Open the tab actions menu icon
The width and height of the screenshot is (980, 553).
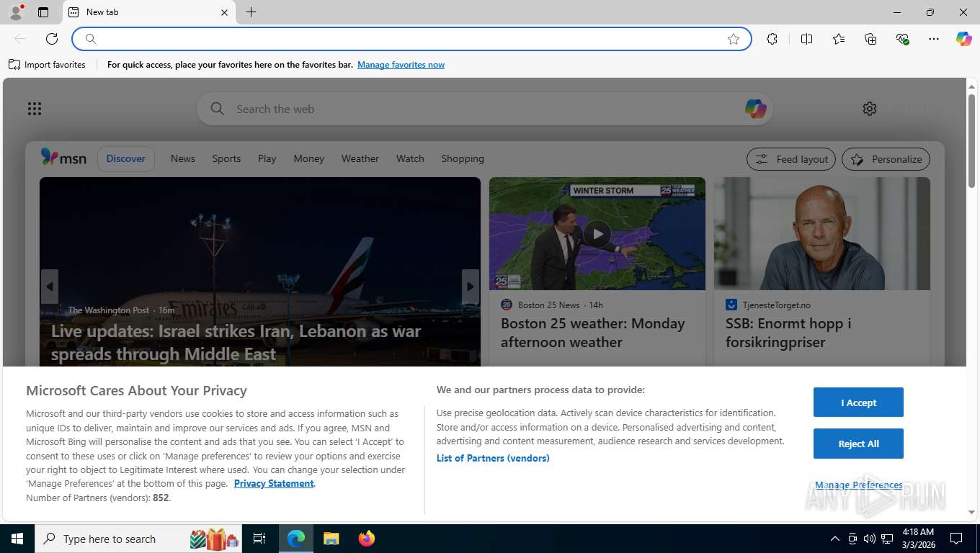[x=43, y=12]
